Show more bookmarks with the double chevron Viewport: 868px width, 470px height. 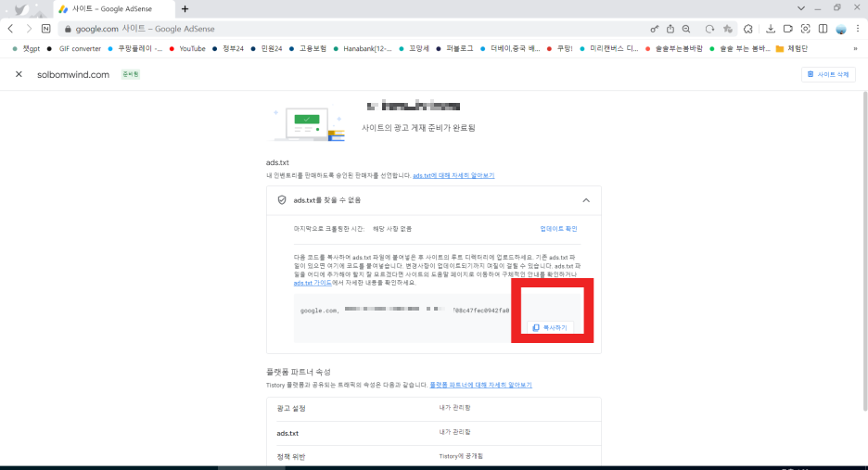tap(855, 49)
